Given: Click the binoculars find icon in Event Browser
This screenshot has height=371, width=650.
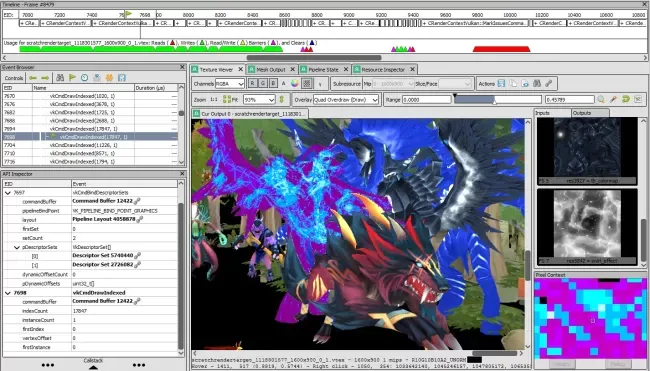Looking at the screenshot, I should point(60,78).
